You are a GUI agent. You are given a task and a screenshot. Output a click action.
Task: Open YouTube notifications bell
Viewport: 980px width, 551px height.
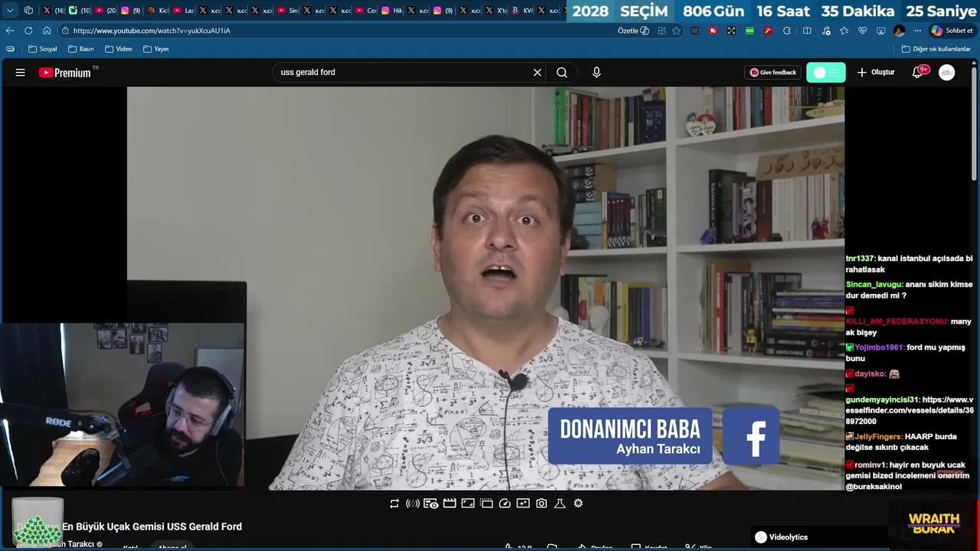918,73
